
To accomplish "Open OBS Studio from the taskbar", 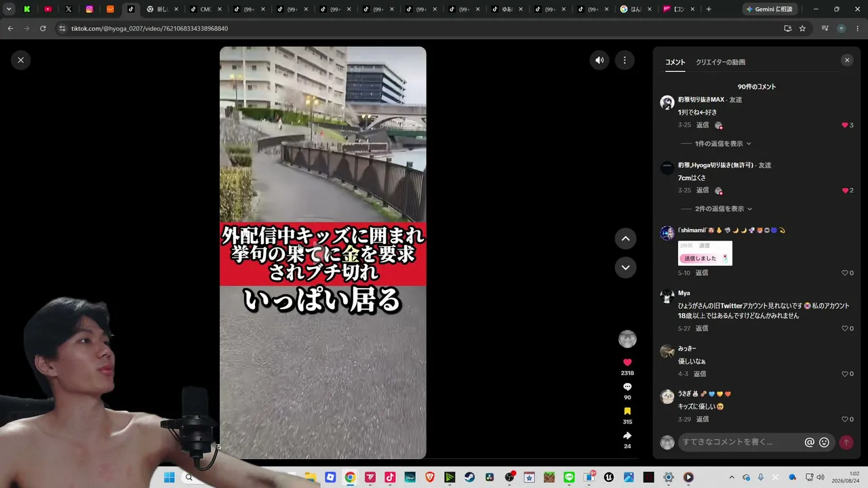I will pyautogui.click(x=509, y=477).
